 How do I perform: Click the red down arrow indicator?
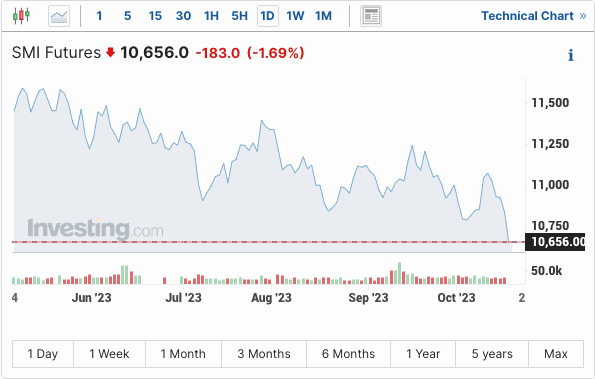click(x=110, y=52)
